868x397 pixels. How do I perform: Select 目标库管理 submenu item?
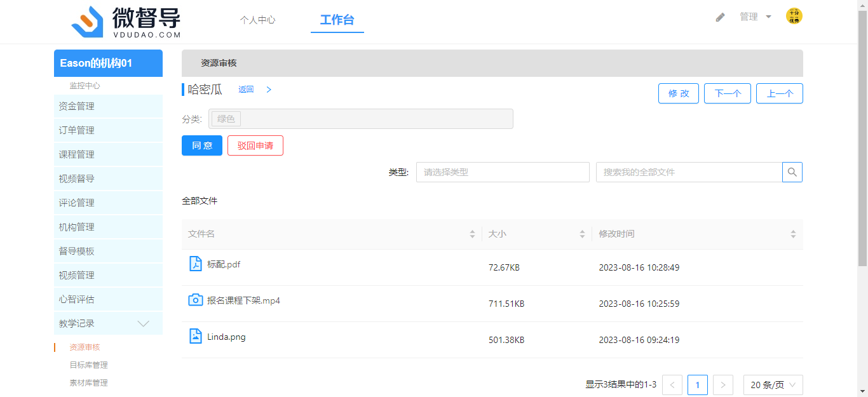tap(88, 365)
